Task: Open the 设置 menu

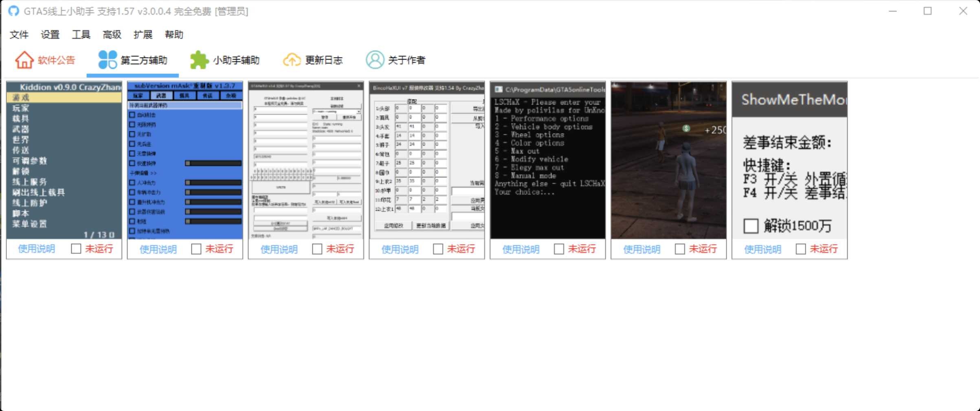Action: point(50,35)
